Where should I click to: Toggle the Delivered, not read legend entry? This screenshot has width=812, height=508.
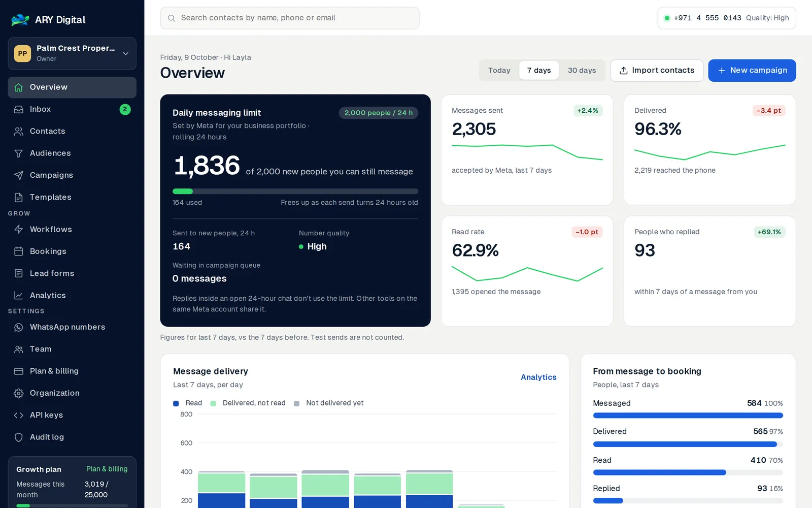[x=248, y=403]
